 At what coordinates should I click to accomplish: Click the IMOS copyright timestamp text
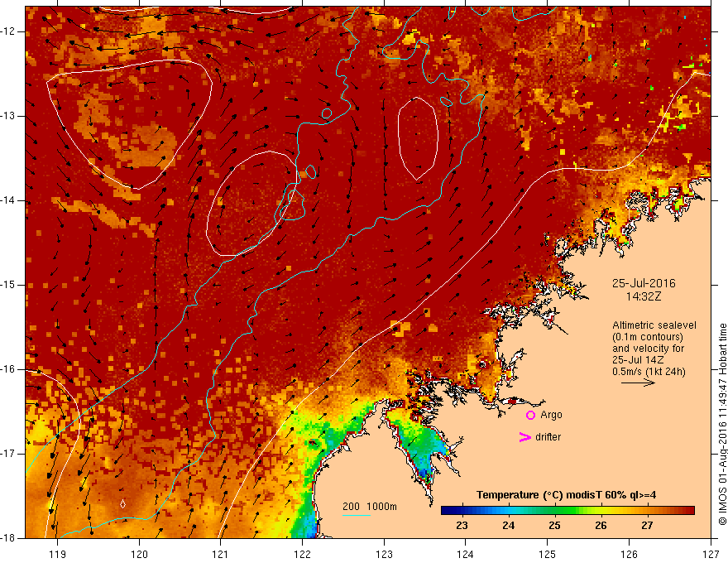click(x=722, y=425)
